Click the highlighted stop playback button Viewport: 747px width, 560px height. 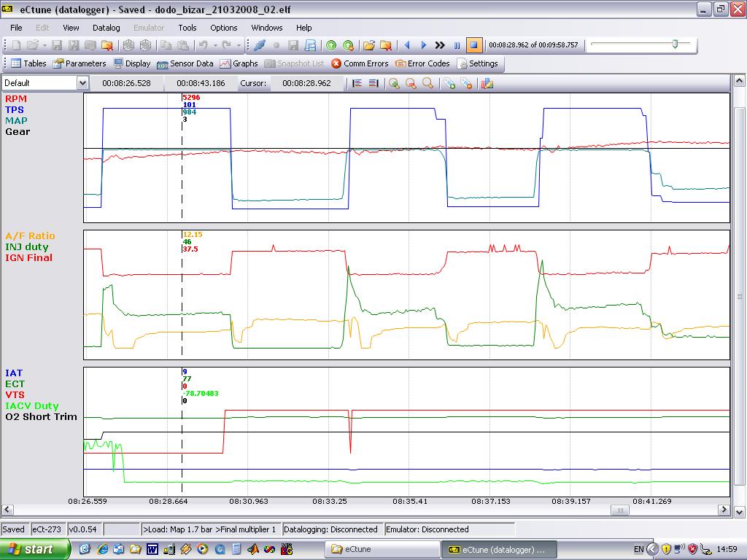[x=474, y=45]
